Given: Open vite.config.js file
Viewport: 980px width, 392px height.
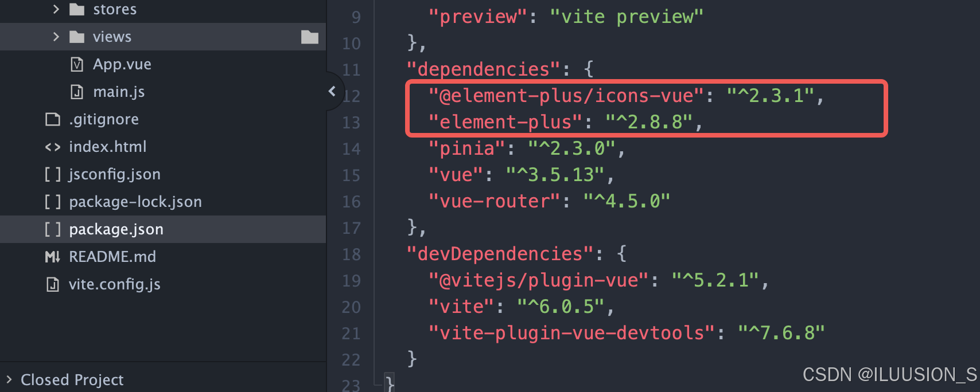Looking at the screenshot, I should coord(115,284).
